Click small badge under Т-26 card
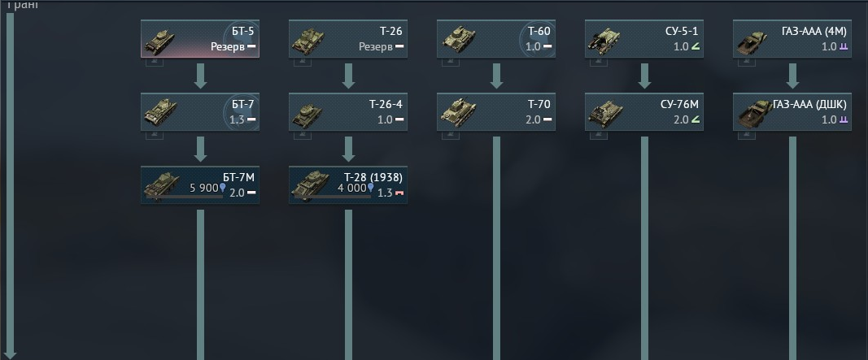Viewport: 868px width, 360px height. pos(303,62)
